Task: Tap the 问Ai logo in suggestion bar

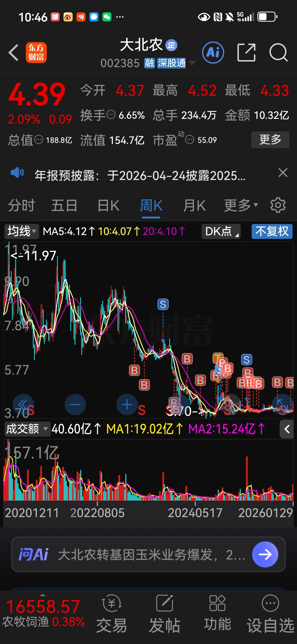Action: pos(33,554)
